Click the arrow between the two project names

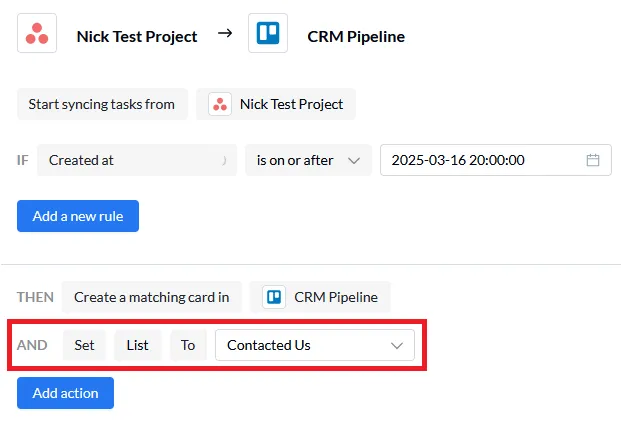[x=224, y=35]
